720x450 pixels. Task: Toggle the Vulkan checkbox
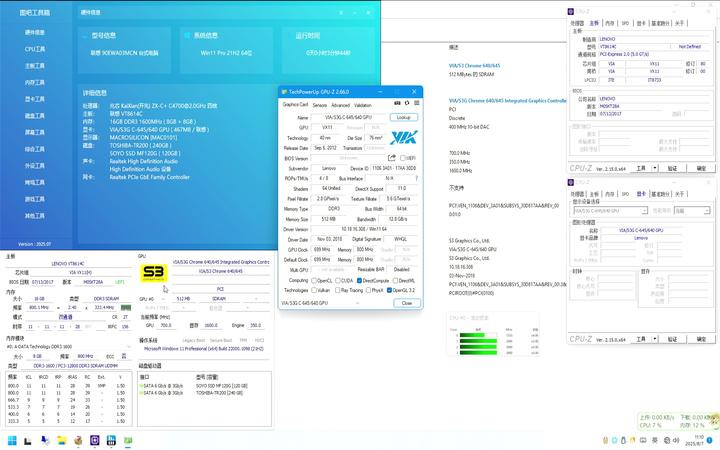click(315, 290)
